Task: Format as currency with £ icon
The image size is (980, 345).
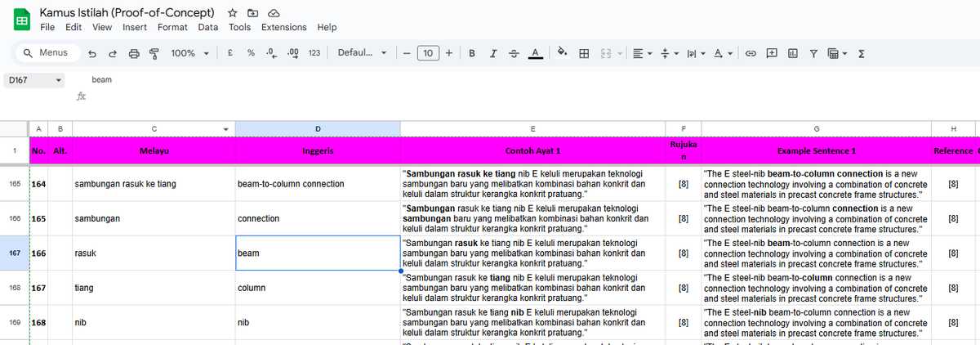Action: tap(231, 53)
